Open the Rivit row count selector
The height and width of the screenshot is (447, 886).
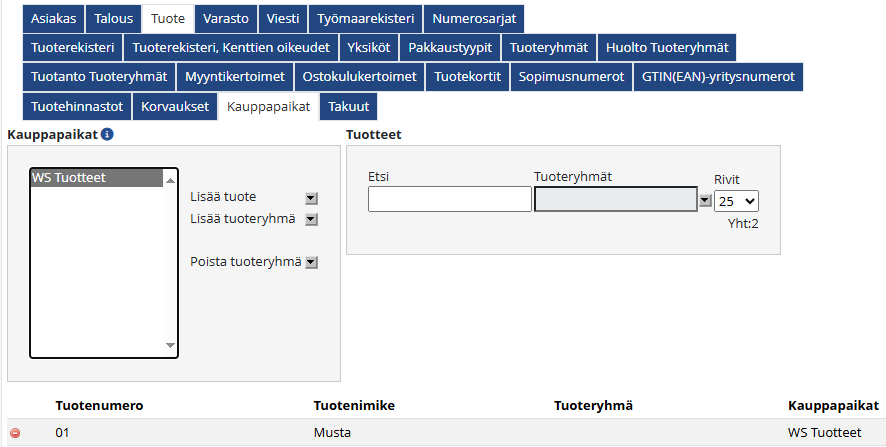click(x=736, y=200)
